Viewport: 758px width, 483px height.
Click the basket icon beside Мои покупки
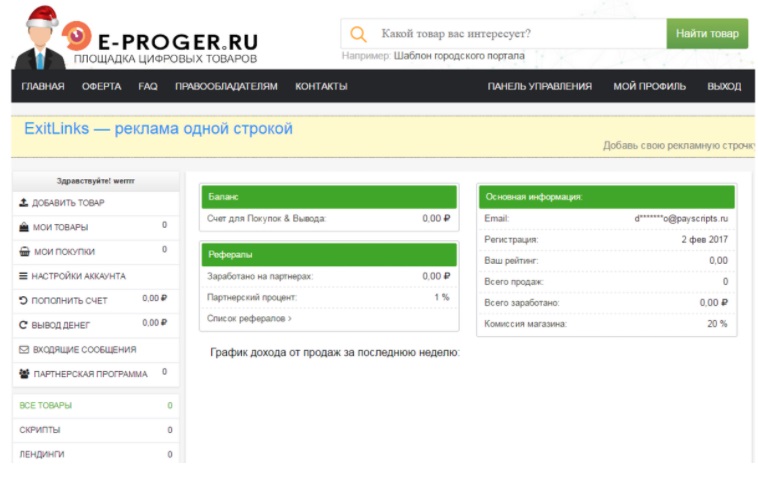point(24,252)
